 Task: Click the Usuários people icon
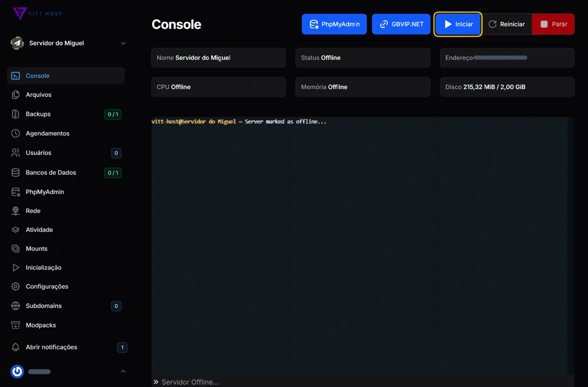coord(15,153)
